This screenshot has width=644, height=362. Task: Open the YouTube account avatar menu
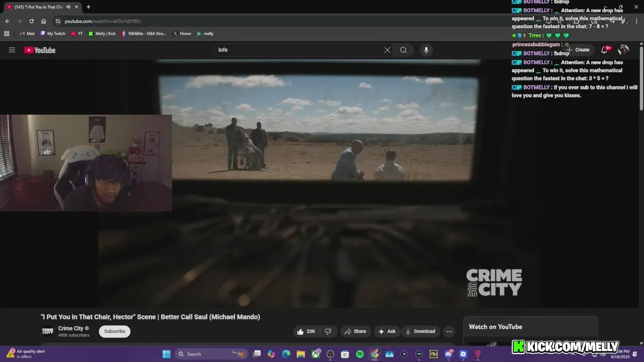tap(623, 49)
